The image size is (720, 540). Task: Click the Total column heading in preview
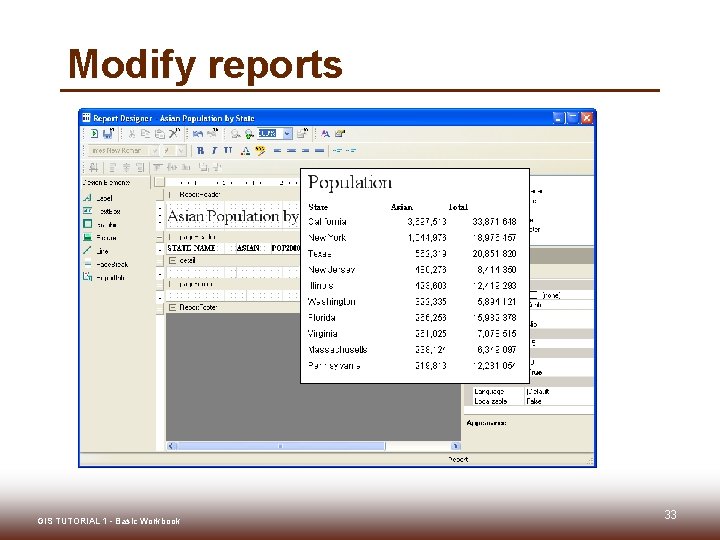[x=458, y=207]
